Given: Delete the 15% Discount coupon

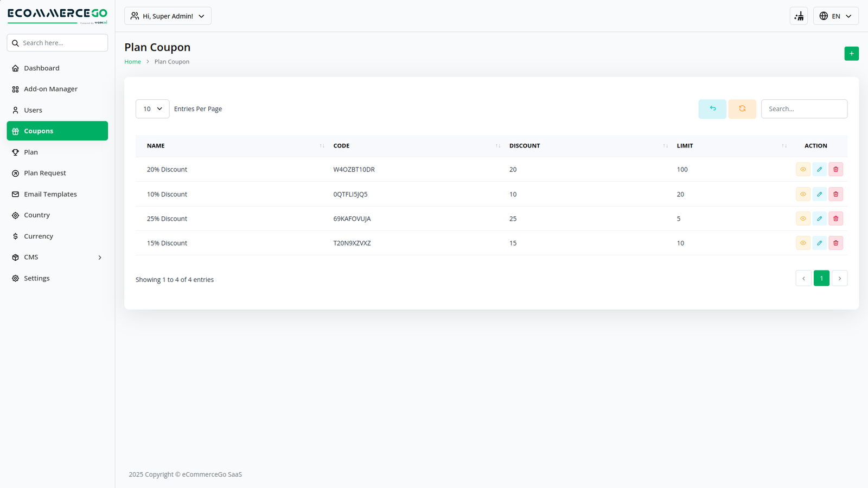Looking at the screenshot, I should (835, 243).
